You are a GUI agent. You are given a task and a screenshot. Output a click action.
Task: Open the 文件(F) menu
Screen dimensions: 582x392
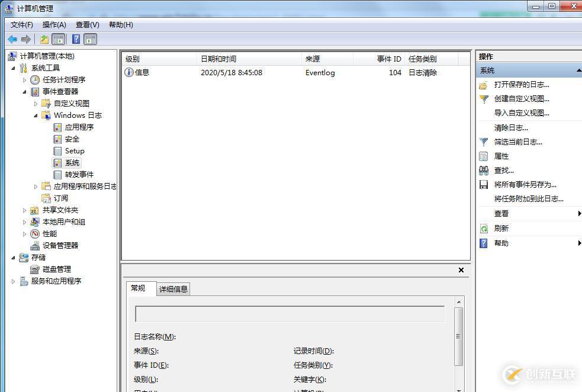point(22,25)
